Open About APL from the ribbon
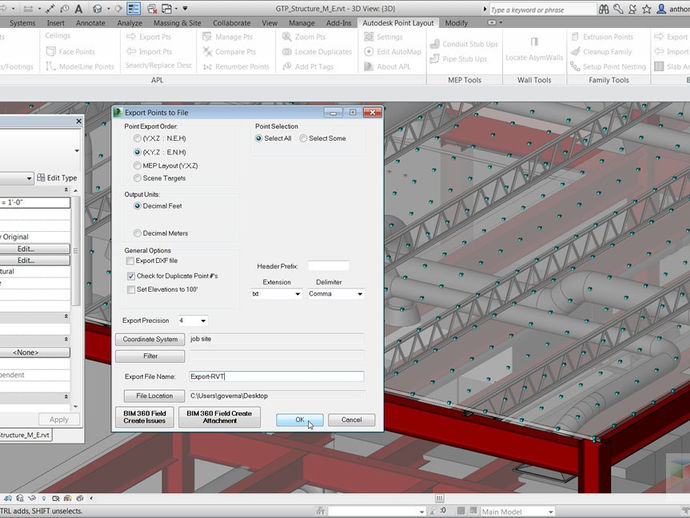Screen dimensions: 690x518 coord(367,67)
